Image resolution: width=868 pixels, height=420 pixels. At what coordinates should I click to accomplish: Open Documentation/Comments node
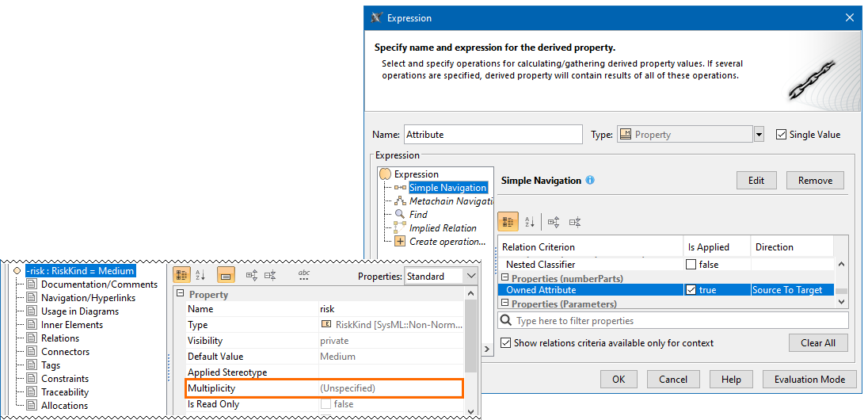click(x=99, y=284)
